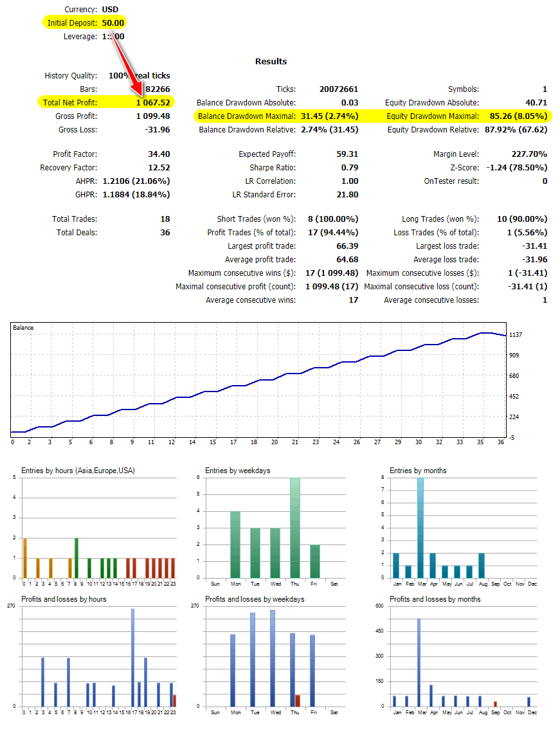Select the AHPR value 1.2106 (21.06%)
The width and height of the screenshot is (560, 729).
136,181
